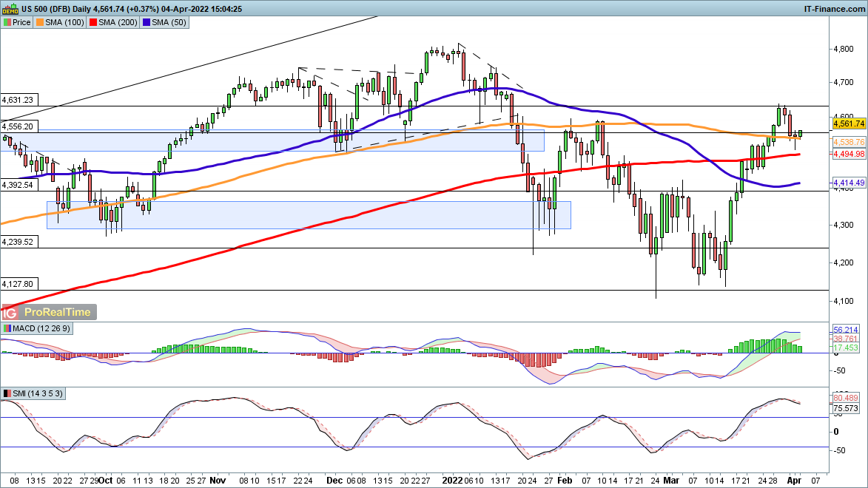
Task: Click the SMA (200) red legend swatch
Action: tap(93, 23)
